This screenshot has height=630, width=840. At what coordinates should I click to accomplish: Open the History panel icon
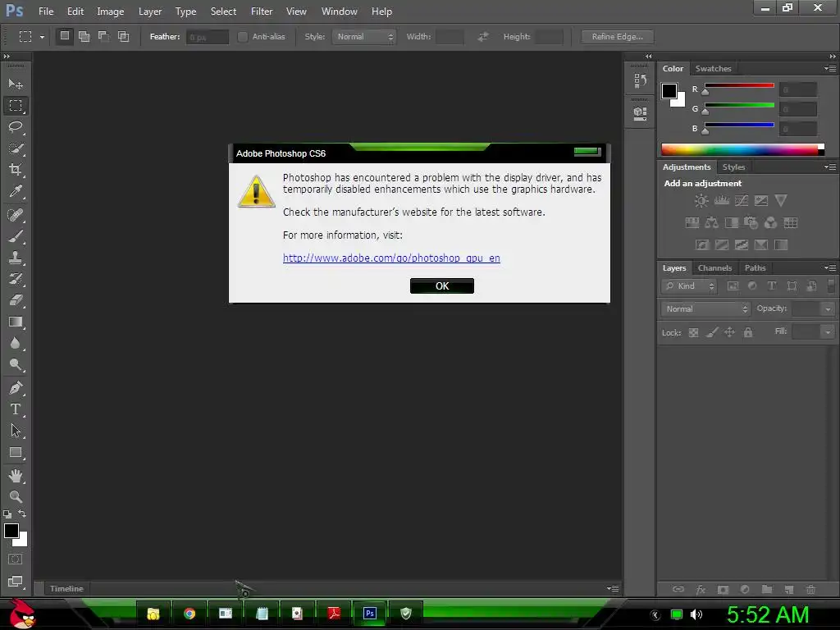(640, 81)
